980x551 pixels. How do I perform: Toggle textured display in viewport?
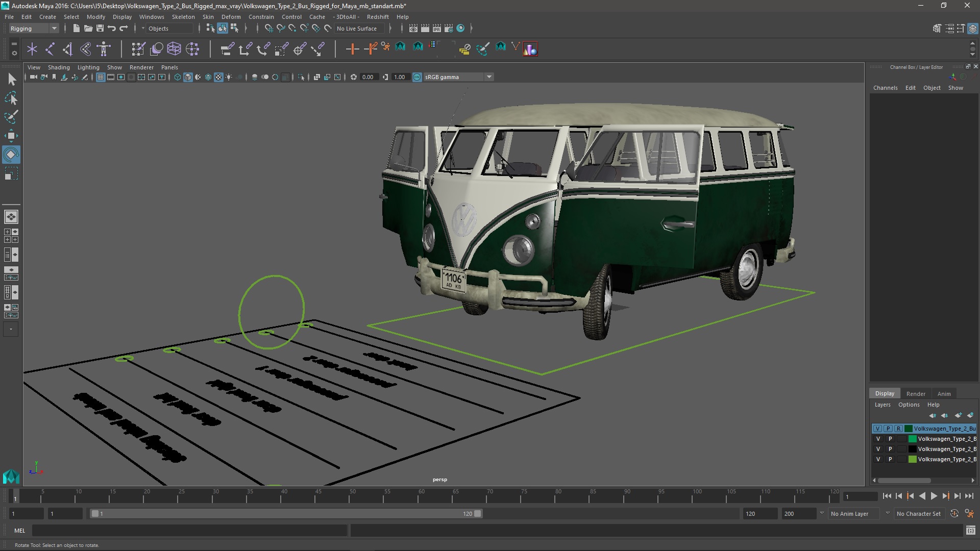(x=218, y=77)
